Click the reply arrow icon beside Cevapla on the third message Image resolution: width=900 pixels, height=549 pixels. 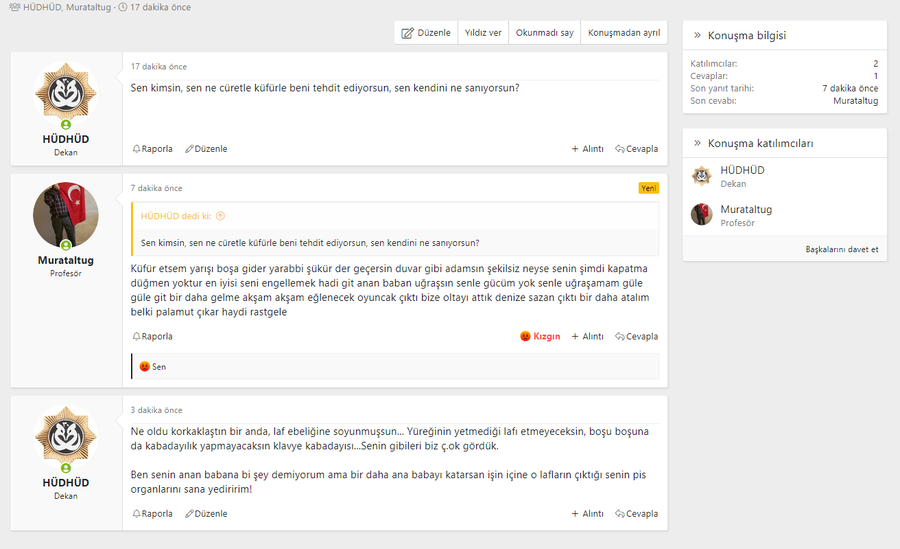click(x=620, y=513)
